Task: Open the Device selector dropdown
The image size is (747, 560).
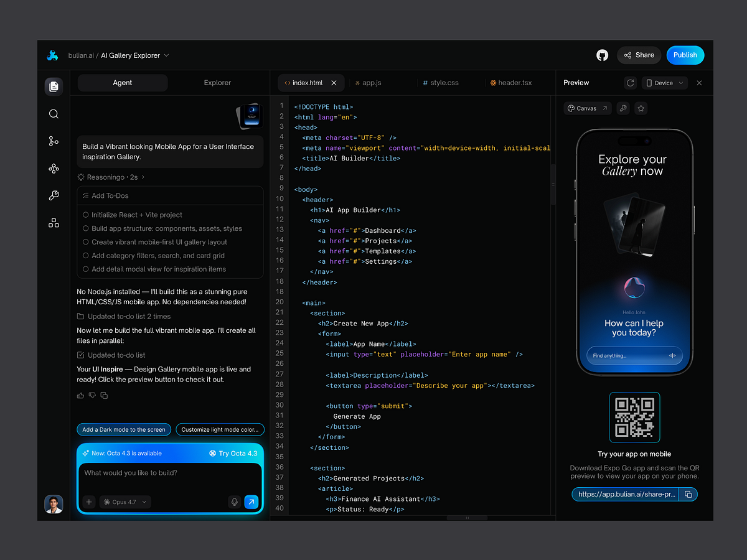Action: (664, 83)
